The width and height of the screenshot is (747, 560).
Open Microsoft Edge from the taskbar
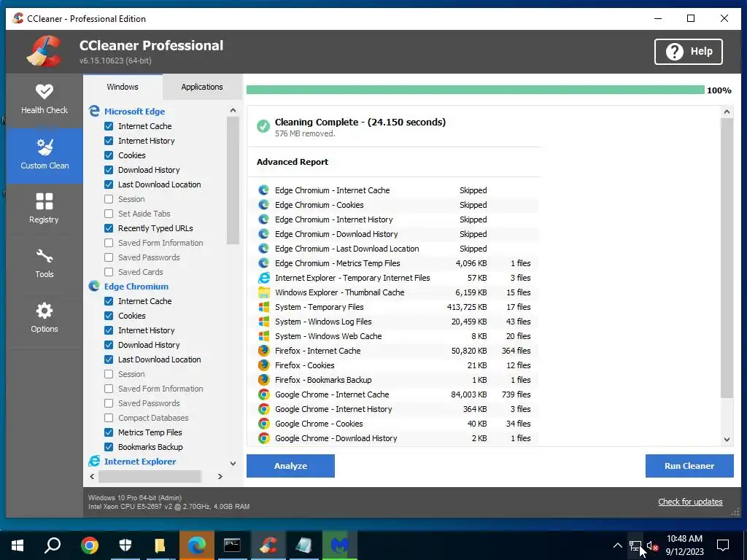197,545
